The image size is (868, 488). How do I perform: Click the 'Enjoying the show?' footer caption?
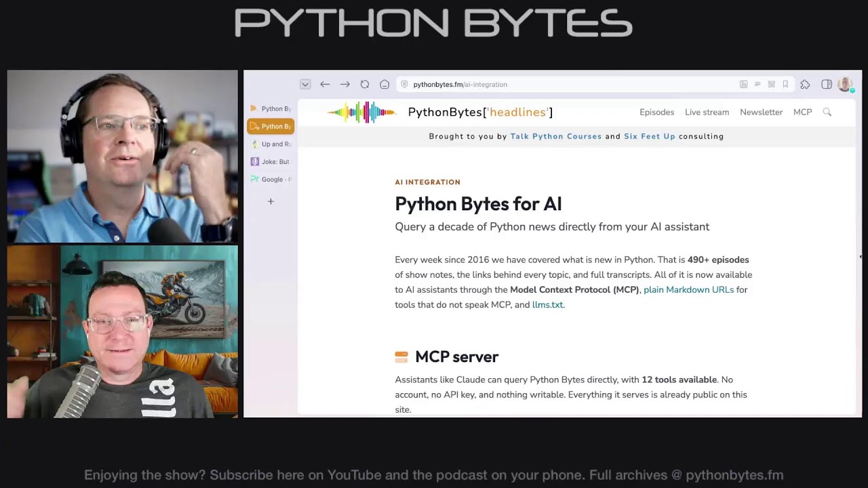[x=434, y=475]
